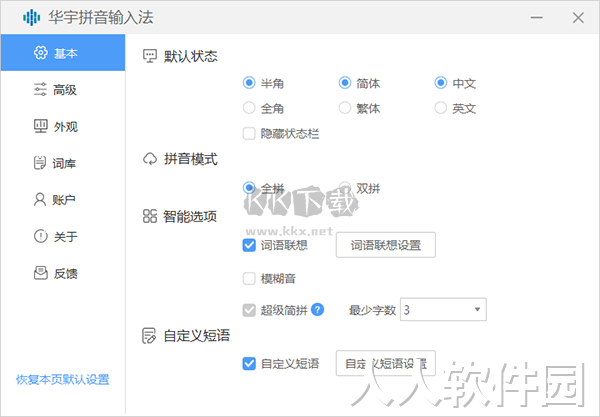The width and height of the screenshot is (600, 417).
Task: Select 双拼 pinyin mode
Action: pyautogui.click(x=345, y=188)
